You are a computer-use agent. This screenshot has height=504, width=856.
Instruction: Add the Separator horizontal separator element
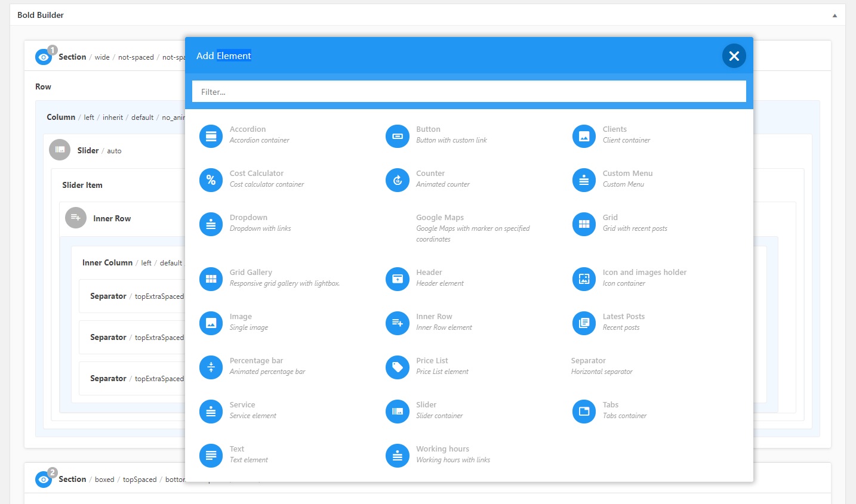tap(602, 366)
